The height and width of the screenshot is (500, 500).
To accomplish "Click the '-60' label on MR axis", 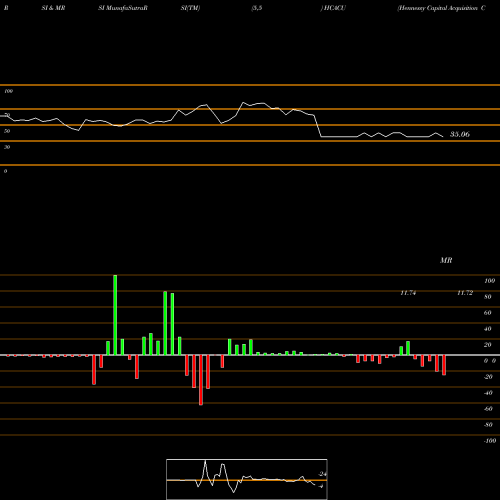I will pos(488,409).
